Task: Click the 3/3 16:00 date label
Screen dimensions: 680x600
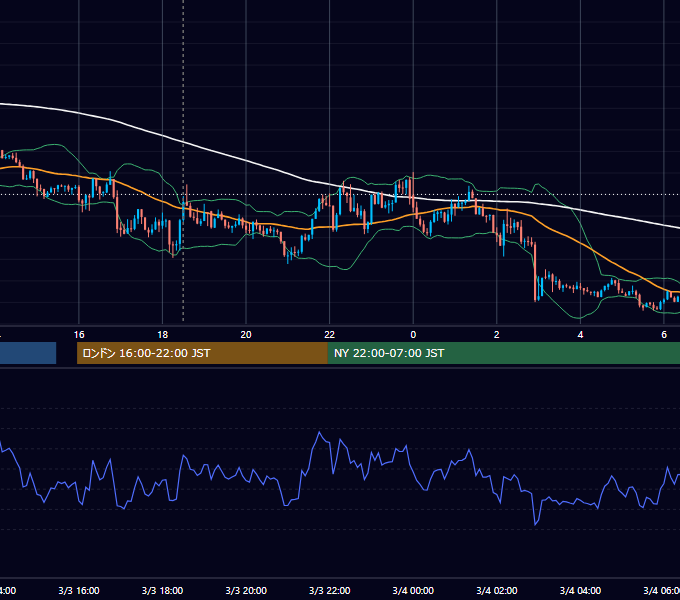Action: (x=79, y=590)
